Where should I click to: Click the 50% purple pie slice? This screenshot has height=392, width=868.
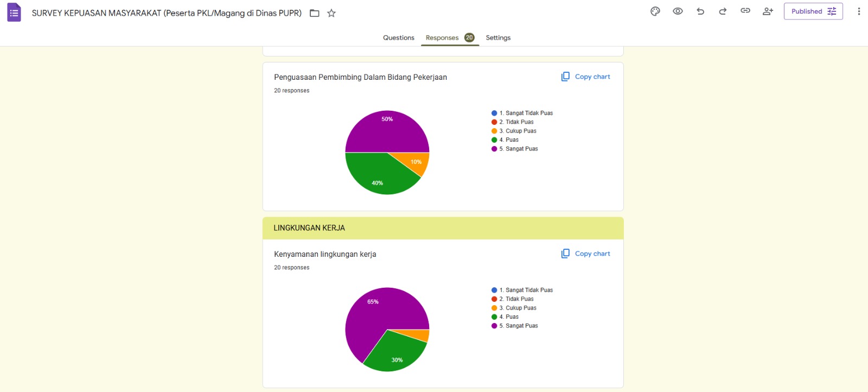(x=387, y=131)
